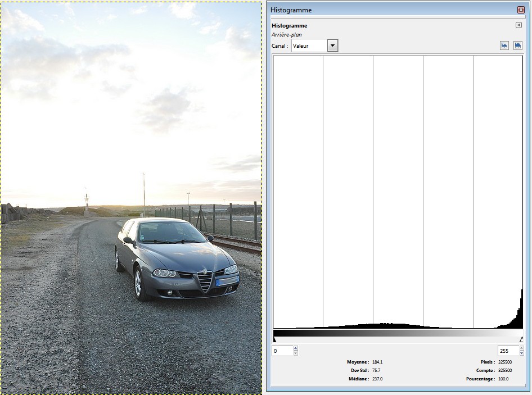Click the maximum range field showing 255
Image resolution: width=532 pixels, height=395 pixels.
508,351
